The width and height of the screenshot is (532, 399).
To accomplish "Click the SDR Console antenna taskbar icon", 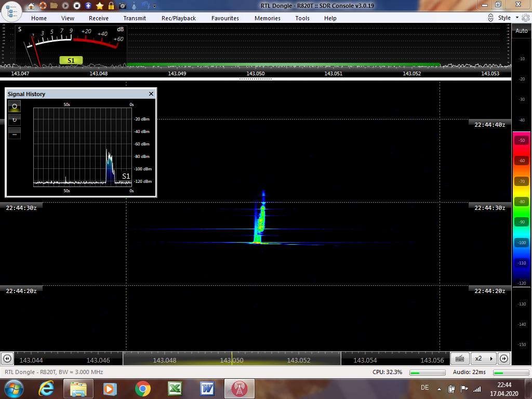I will pos(240,389).
